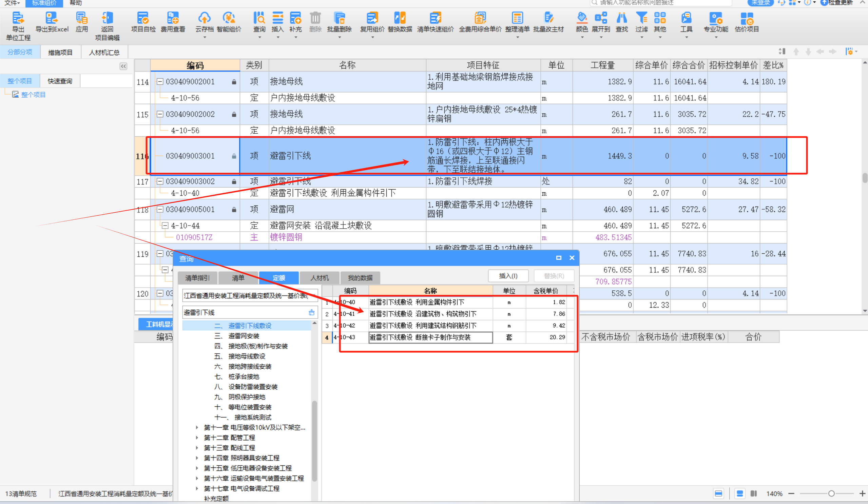Open the 帮助 menu
The width and height of the screenshot is (868, 504).
click(x=76, y=3)
